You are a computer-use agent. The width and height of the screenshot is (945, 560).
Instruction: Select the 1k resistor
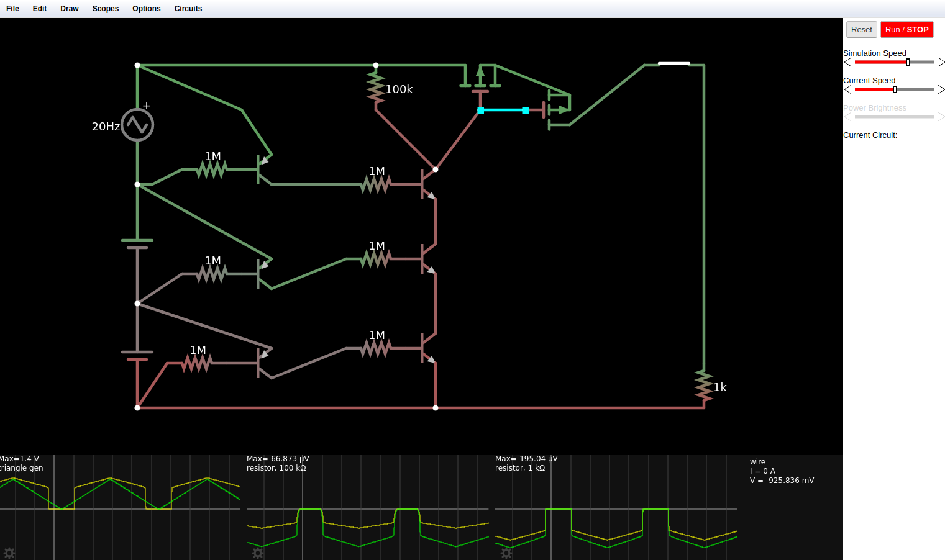click(704, 386)
